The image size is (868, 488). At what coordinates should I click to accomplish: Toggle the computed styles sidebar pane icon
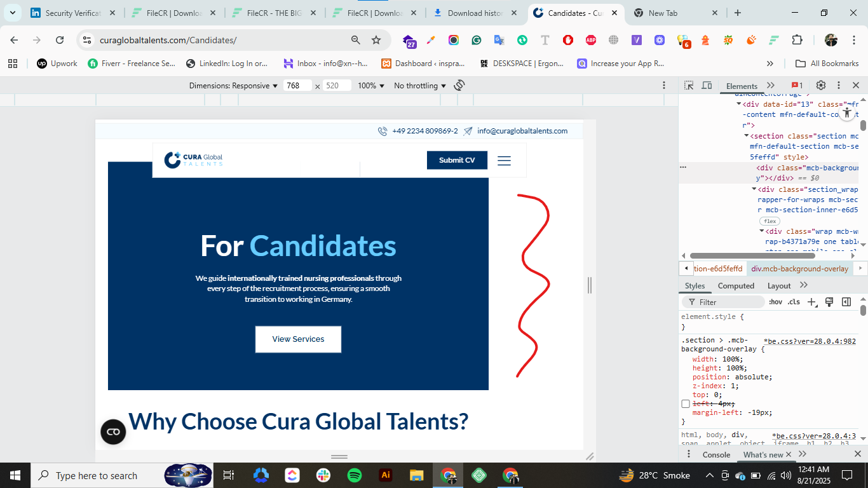846,302
